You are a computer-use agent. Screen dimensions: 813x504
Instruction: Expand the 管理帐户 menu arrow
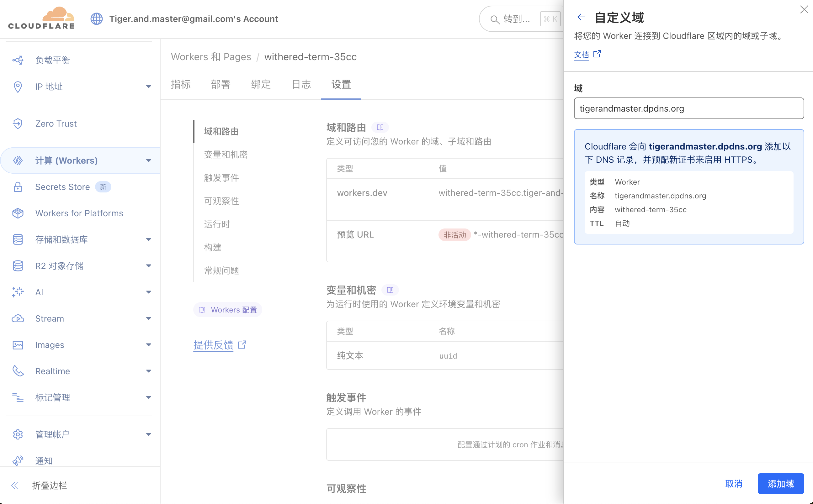coord(149,434)
